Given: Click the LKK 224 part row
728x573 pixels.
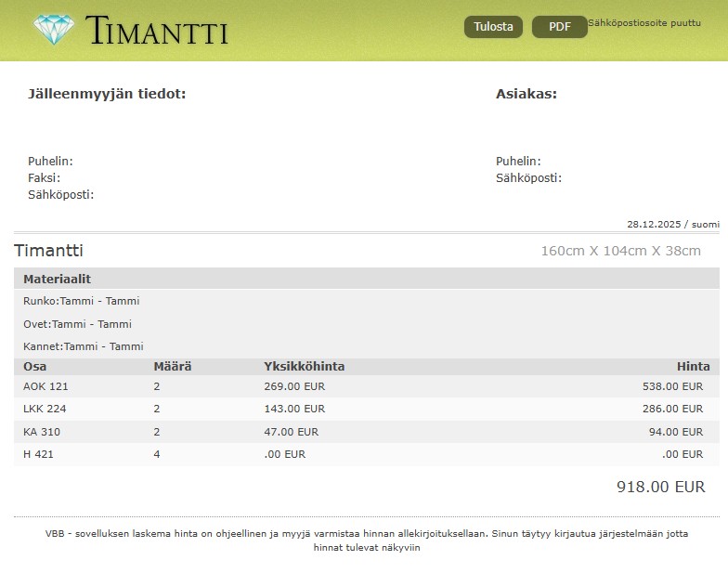Looking at the screenshot, I should (45, 409).
